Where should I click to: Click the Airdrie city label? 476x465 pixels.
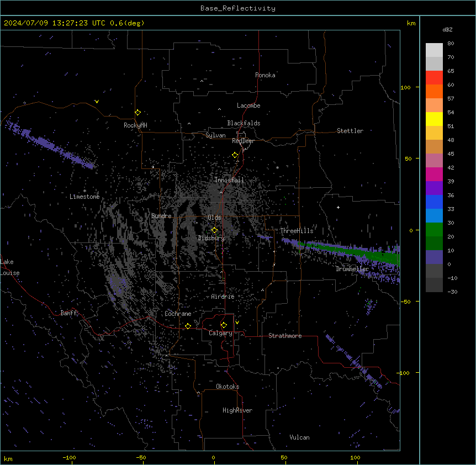[x=223, y=297]
